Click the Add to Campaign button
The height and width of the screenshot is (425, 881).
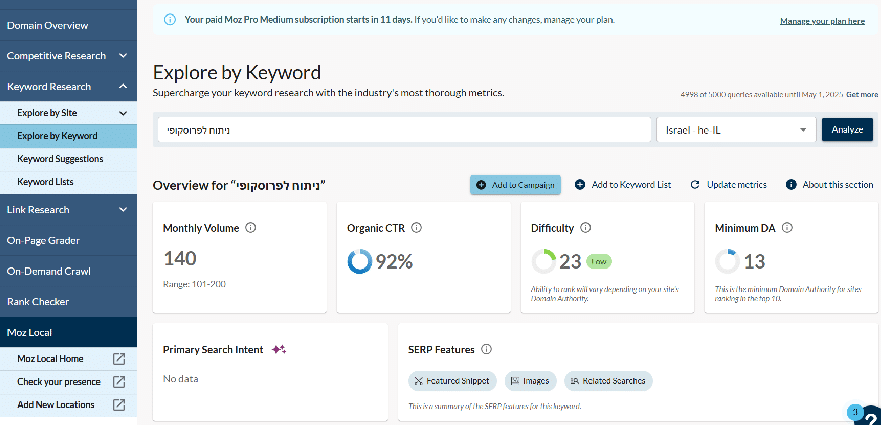(x=515, y=184)
